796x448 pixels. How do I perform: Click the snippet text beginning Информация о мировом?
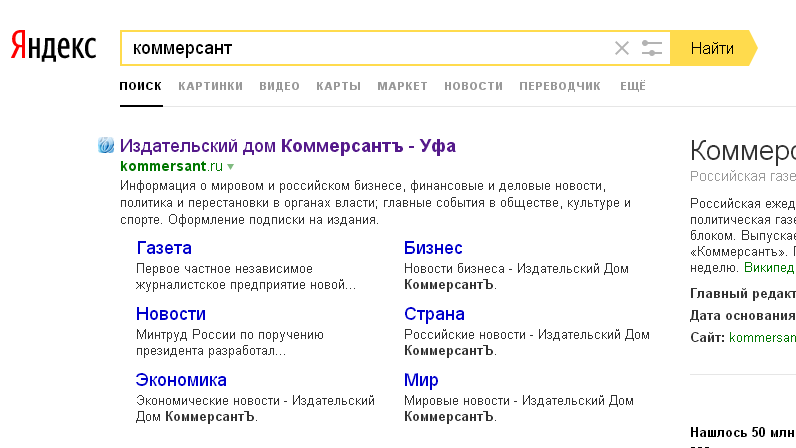tap(376, 203)
